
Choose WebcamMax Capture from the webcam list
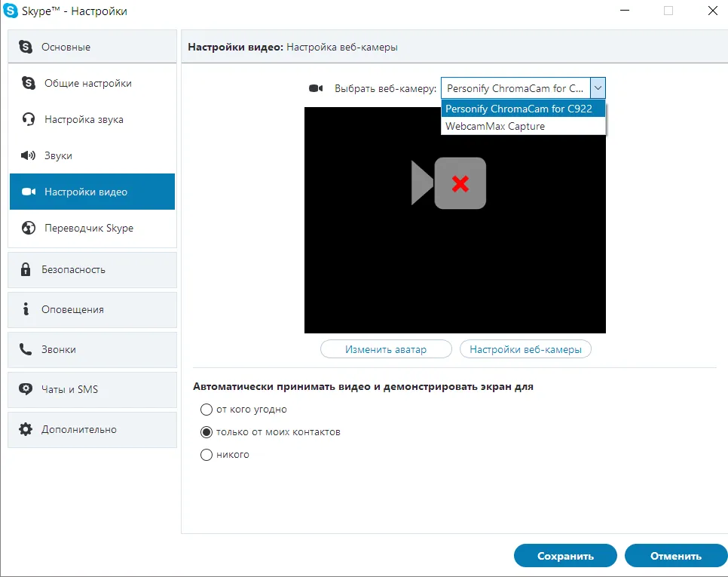click(x=494, y=127)
